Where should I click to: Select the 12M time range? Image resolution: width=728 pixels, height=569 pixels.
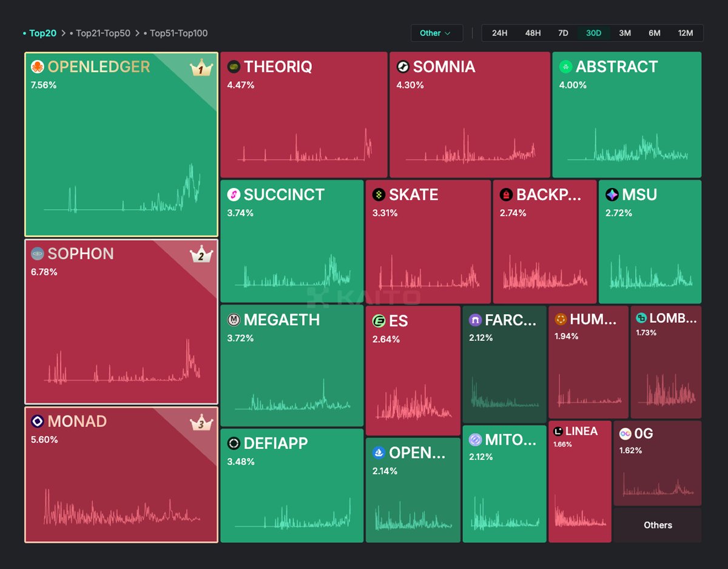(x=686, y=33)
